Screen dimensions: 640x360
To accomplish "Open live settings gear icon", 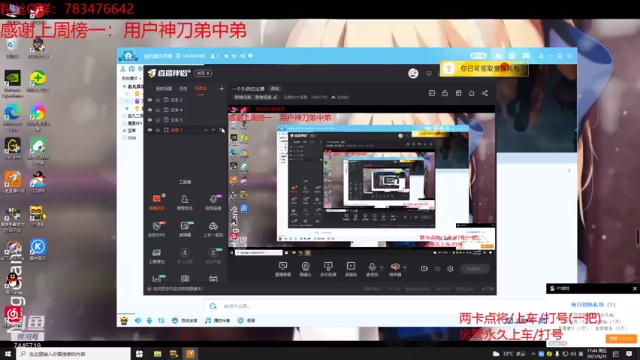I will [450, 269].
